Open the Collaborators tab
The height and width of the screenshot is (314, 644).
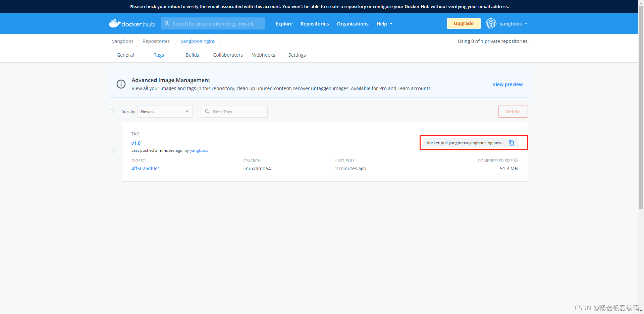point(228,55)
